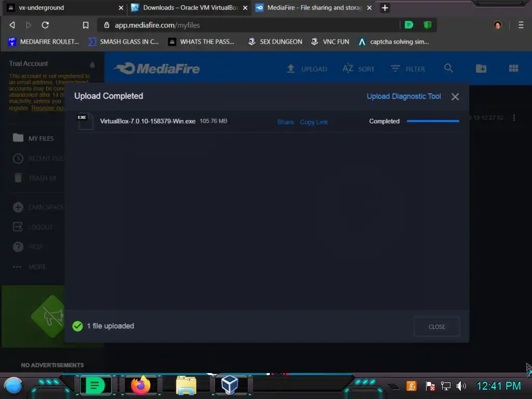Click the NO ADVERTISEMENTS text
Viewport: 532px width, 399px height.
[52, 365]
